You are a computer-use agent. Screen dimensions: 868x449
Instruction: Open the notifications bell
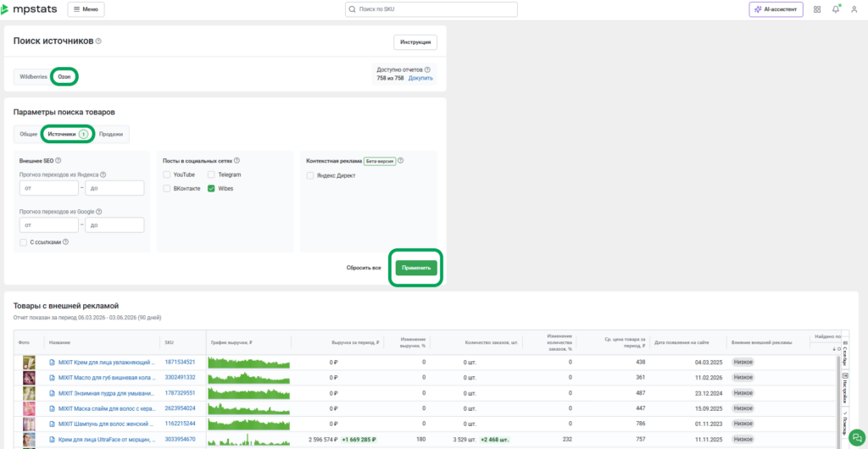click(836, 9)
